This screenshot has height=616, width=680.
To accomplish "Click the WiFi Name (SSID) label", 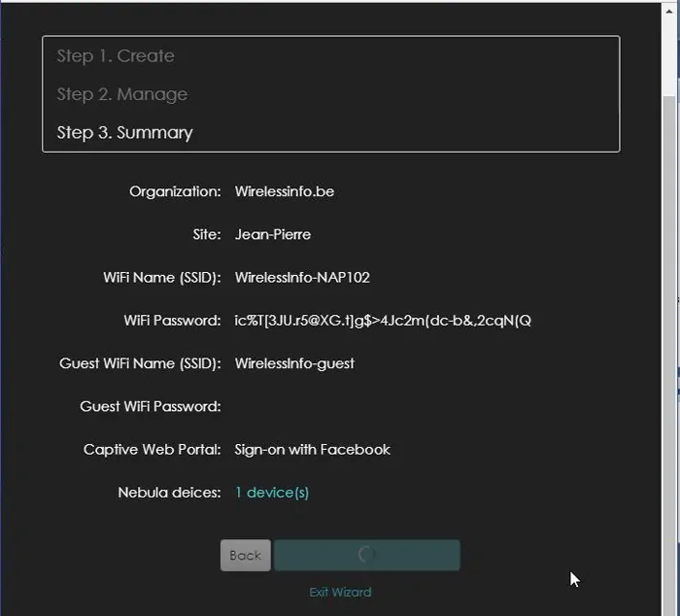I will [x=162, y=277].
